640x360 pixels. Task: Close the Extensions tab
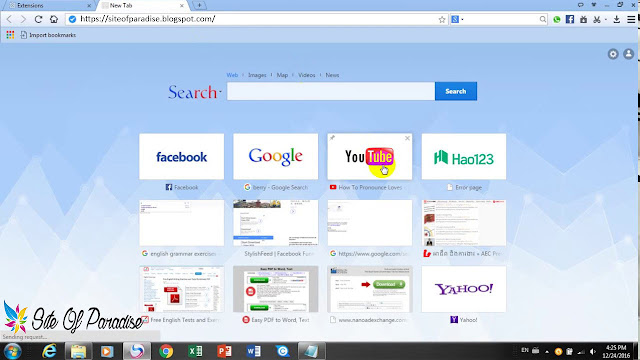[89, 6]
